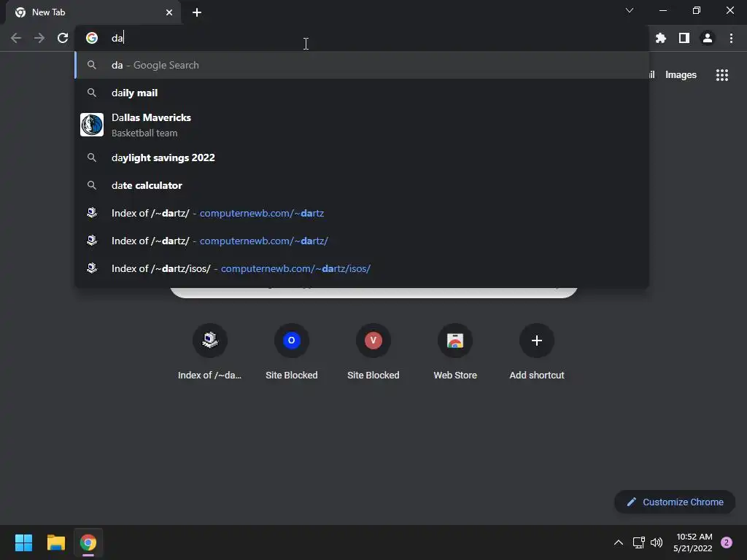The height and width of the screenshot is (560, 747).
Task: Select 'da - Google Search' suggestion
Action: 362,65
